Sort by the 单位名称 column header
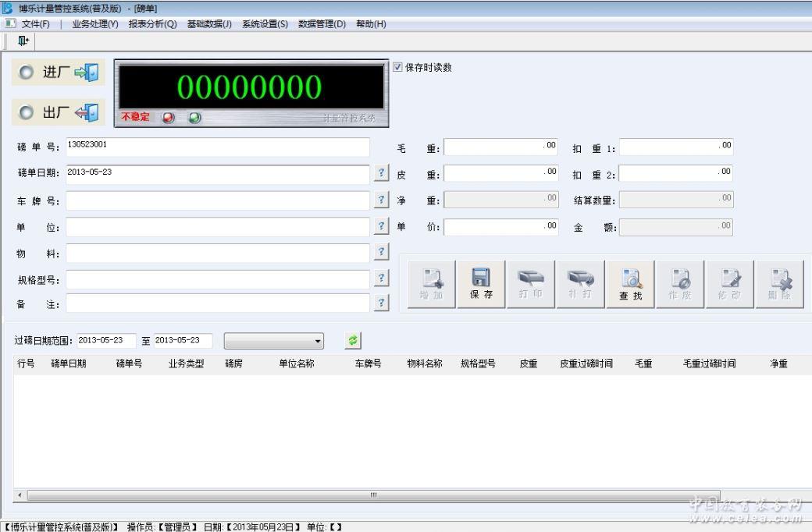The image size is (812, 532). click(297, 364)
